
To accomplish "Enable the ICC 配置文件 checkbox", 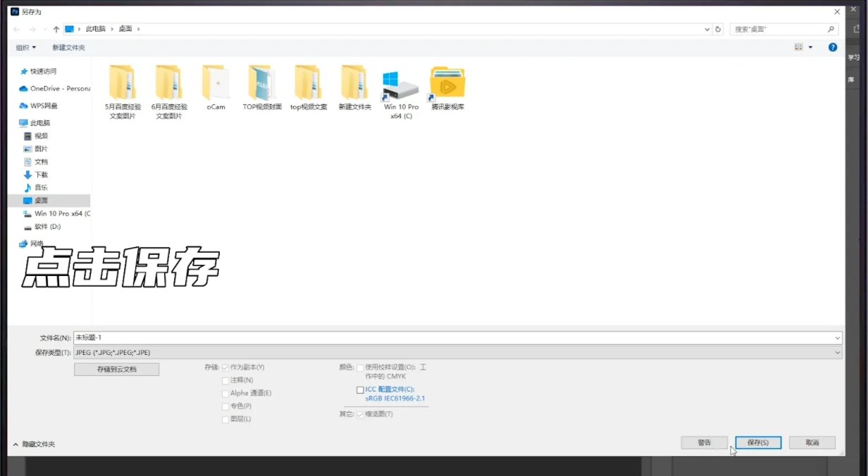I will tap(361, 389).
